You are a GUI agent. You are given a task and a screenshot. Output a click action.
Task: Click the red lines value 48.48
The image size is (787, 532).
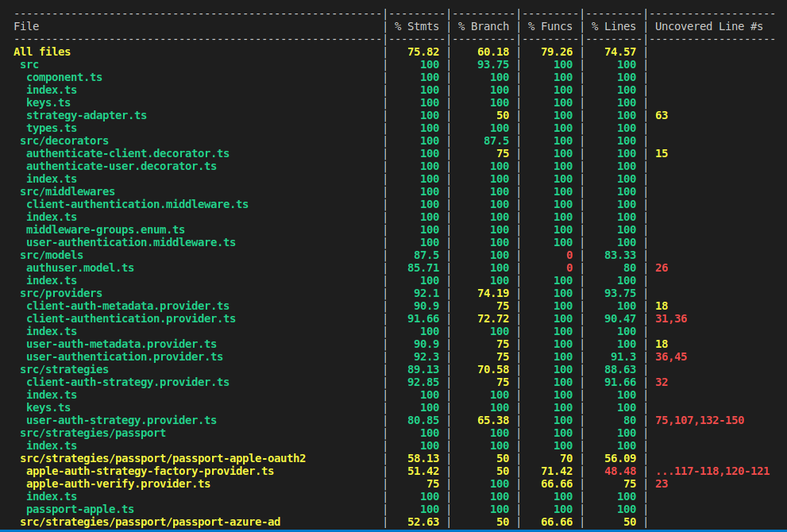tap(620, 472)
